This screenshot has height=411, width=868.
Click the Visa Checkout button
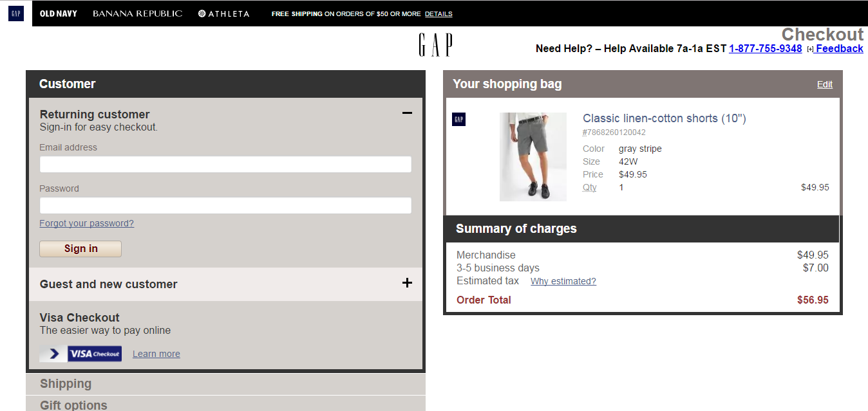[80, 354]
